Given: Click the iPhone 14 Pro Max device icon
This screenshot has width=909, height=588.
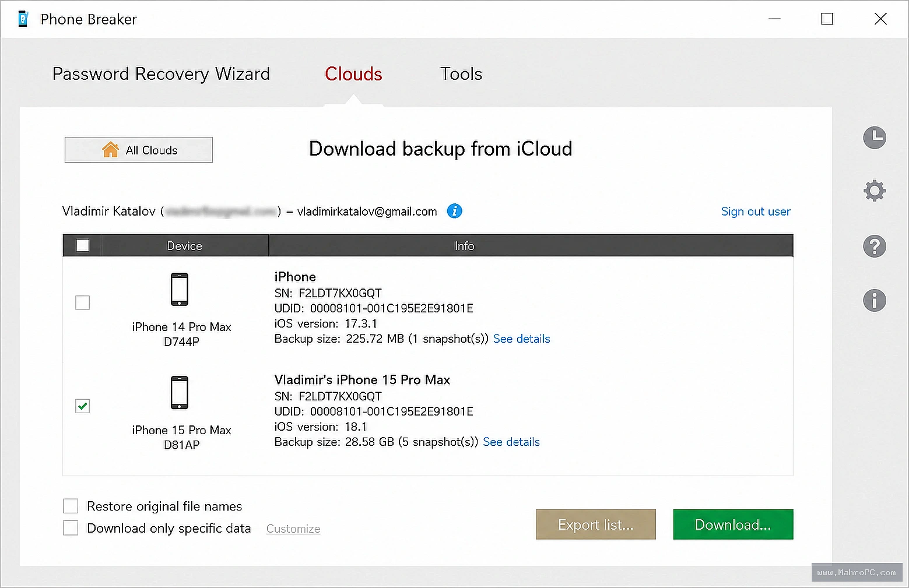Looking at the screenshot, I should (x=180, y=289).
